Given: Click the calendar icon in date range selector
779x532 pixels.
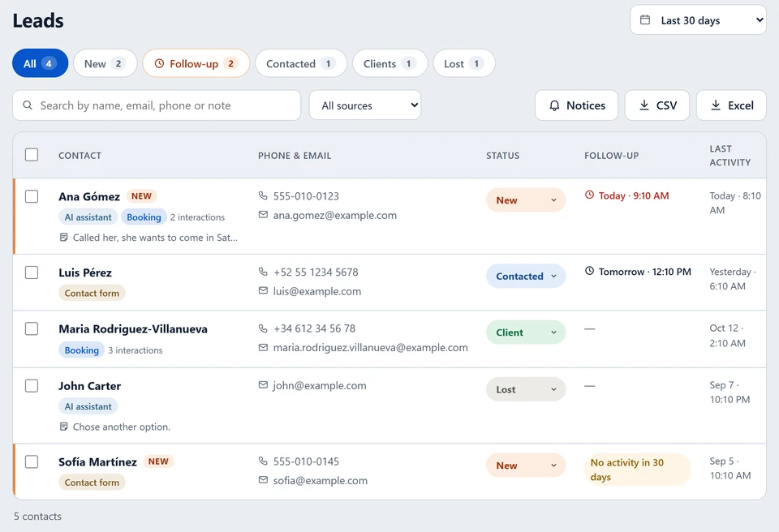Looking at the screenshot, I should (x=645, y=20).
